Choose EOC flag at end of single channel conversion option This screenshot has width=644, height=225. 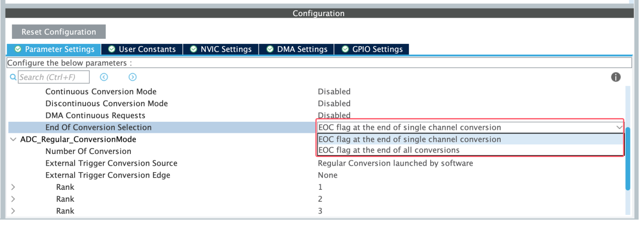pyautogui.click(x=410, y=139)
